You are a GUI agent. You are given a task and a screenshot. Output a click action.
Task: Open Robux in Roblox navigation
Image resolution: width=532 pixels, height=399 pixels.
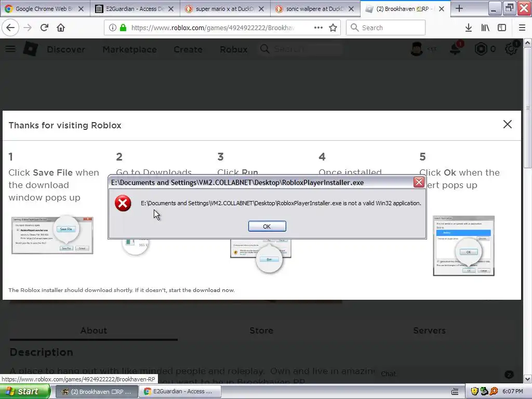[x=233, y=49]
